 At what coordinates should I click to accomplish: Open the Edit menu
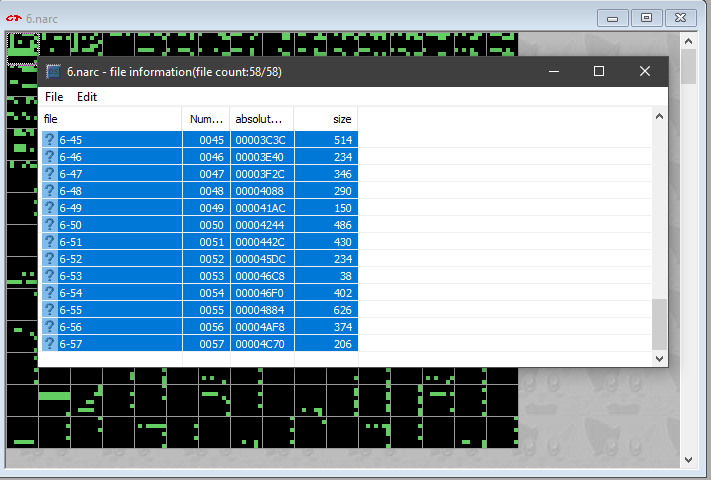click(87, 97)
